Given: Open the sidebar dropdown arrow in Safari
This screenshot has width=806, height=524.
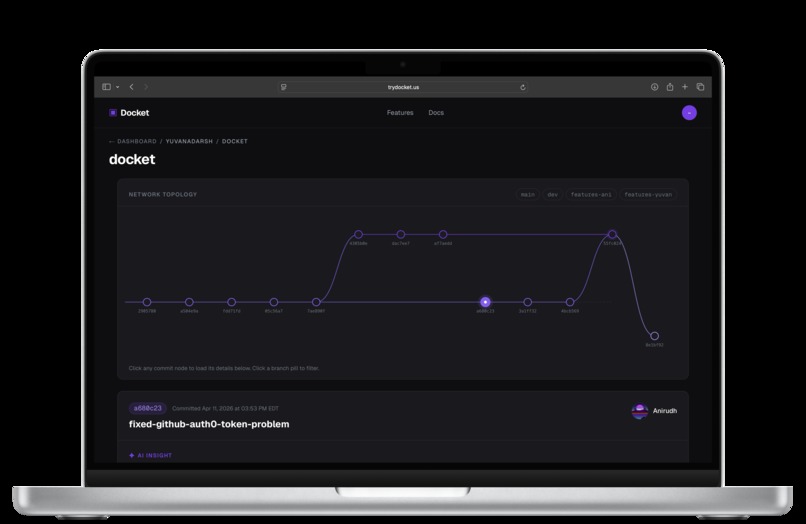Looking at the screenshot, I should click(x=118, y=87).
